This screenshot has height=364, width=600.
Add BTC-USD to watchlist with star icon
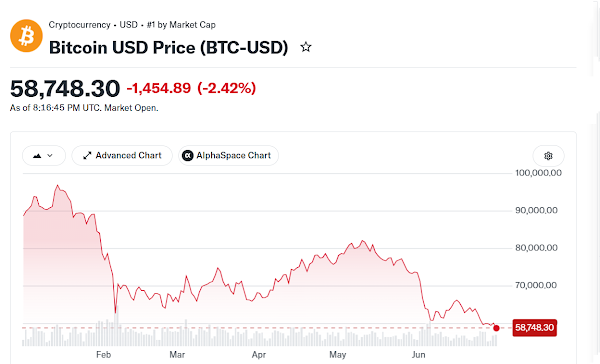point(306,47)
